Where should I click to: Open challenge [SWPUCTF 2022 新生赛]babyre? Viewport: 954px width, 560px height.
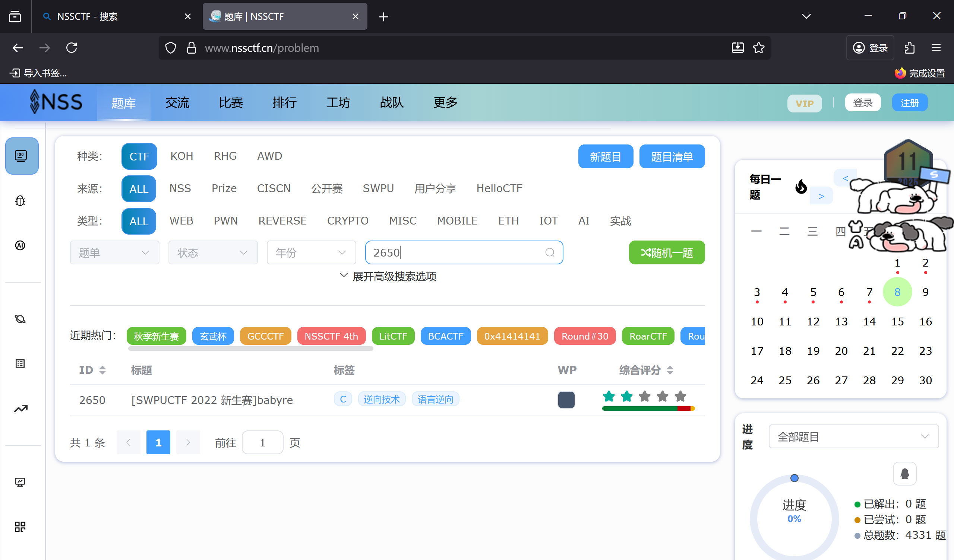[212, 400]
